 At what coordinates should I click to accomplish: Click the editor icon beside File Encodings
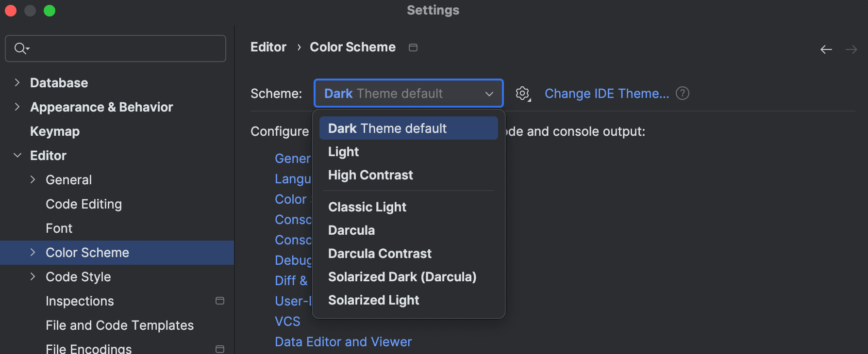[x=220, y=348]
